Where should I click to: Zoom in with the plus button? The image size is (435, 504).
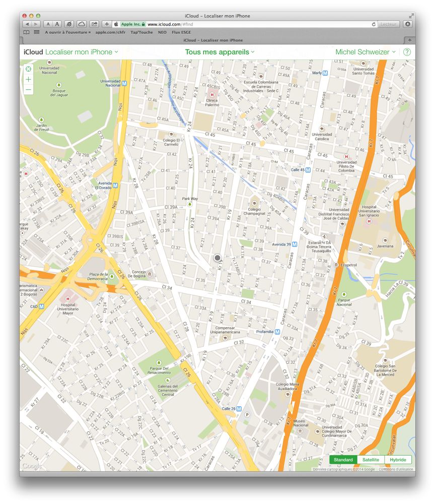point(28,80)
